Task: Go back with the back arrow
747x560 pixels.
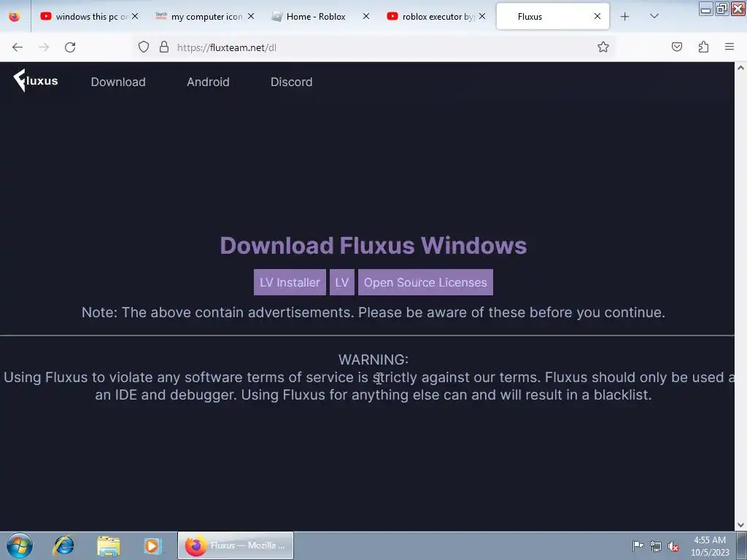Action: (x=18, y=47)
